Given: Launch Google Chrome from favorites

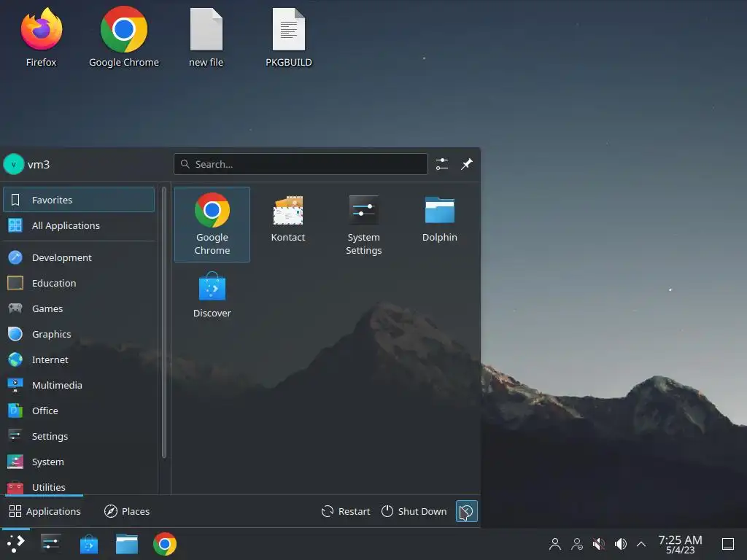Looking at the screenshot, I should pos(212,225).
